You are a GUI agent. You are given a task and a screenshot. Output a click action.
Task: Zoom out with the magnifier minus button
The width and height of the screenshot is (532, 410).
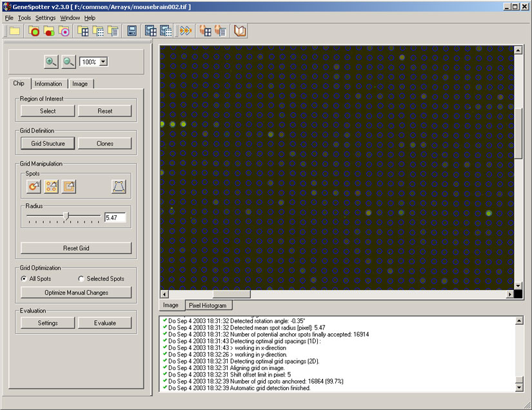pos(68,62)
